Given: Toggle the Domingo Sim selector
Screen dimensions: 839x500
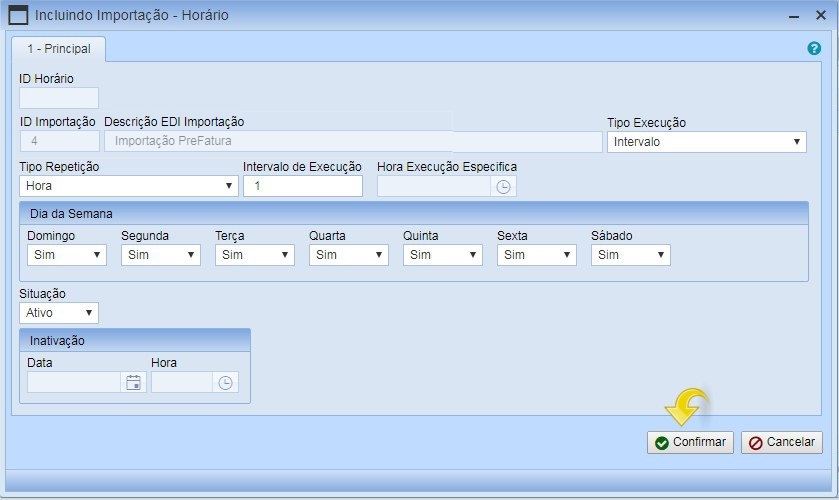Looking at the screenshot, I should tap(67, 255).
